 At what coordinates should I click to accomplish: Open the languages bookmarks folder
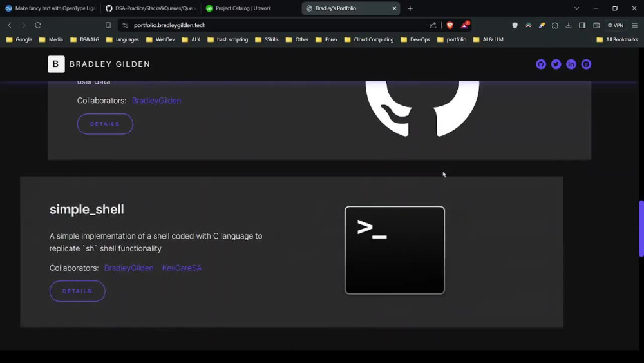tap(122, 39)
